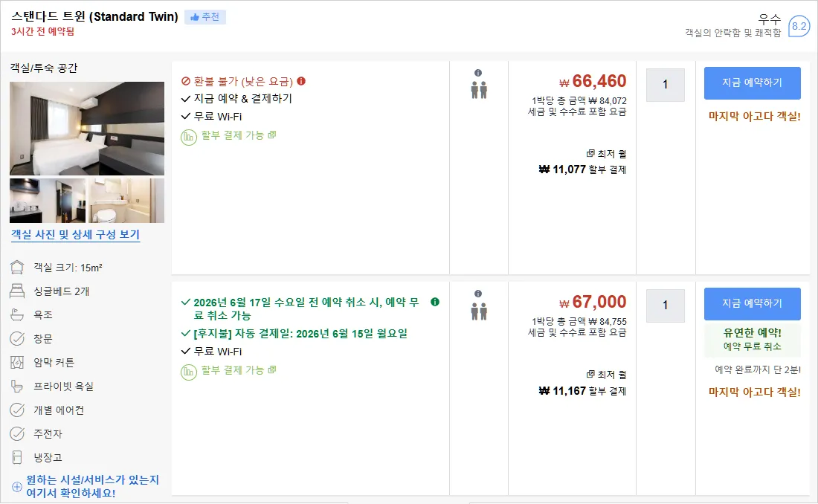This screenshot has width=818, height=504.
Task: Open the main twin bedroom photo
Action: coord(87,129)
